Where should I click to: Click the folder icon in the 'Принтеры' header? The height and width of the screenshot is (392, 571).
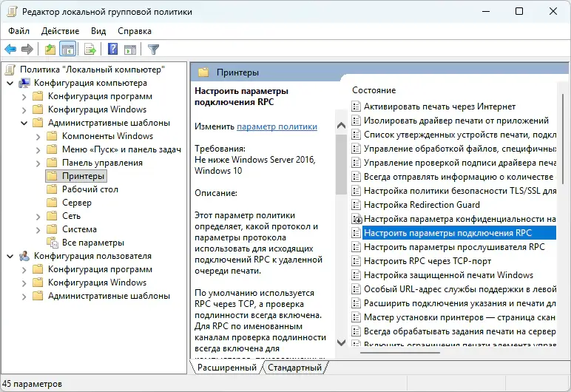pos(203,72)
